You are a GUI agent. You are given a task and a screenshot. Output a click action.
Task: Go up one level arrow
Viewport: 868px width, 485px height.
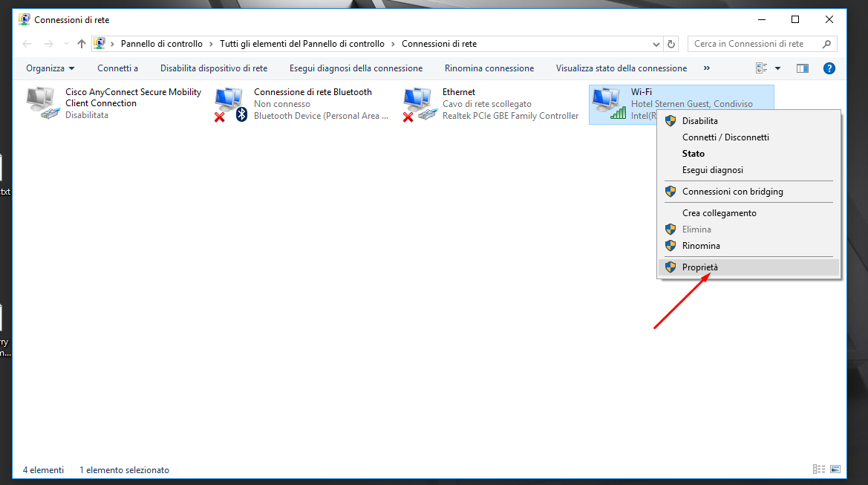[82, 44]
